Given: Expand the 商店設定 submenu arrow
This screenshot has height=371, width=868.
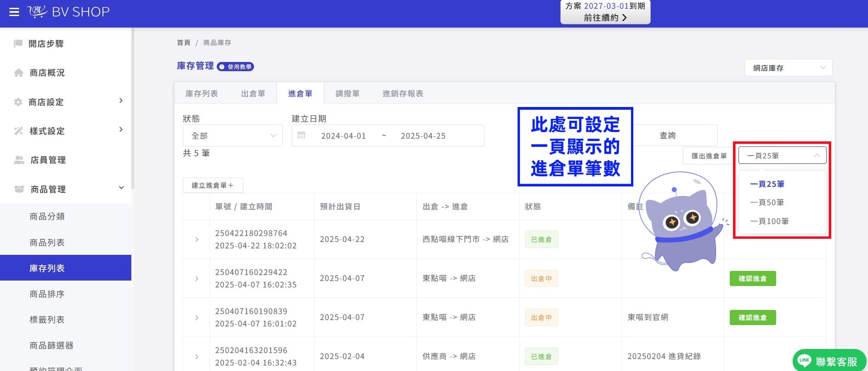Looking at the screenshot, I should [x=121, y=101].
